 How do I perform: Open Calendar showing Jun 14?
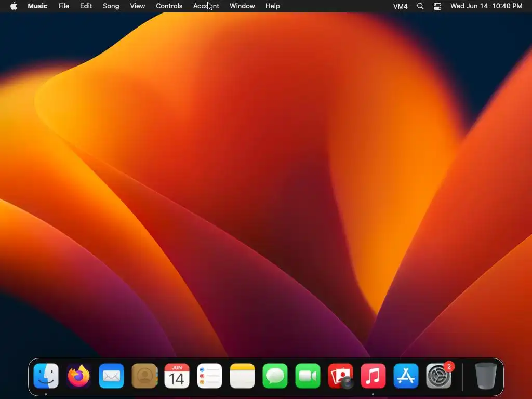(177, 376)
